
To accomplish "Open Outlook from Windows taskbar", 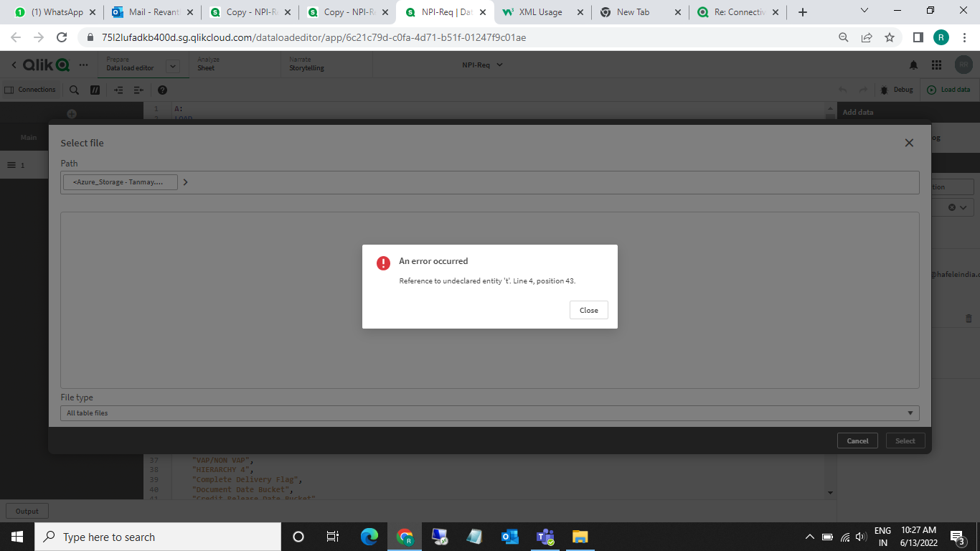I will point(510,537).
